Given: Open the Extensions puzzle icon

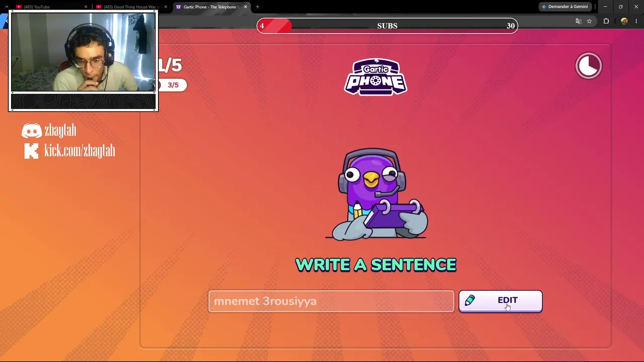Looking at the screenshot, I should 606,21.
